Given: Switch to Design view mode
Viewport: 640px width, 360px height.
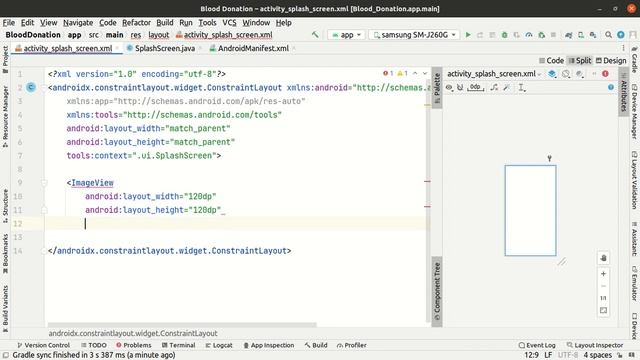Looking at the screenshot, I should tap(611, 60).
